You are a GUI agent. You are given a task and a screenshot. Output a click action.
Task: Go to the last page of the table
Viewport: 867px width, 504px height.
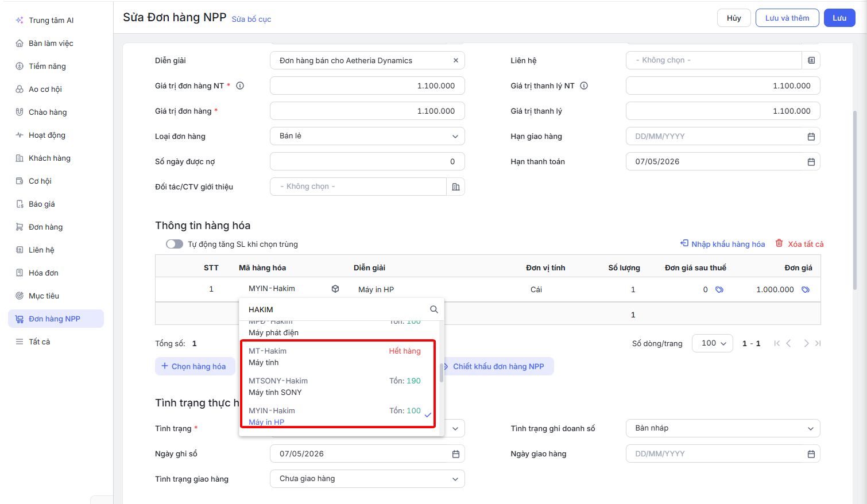[x=818, y=343]
